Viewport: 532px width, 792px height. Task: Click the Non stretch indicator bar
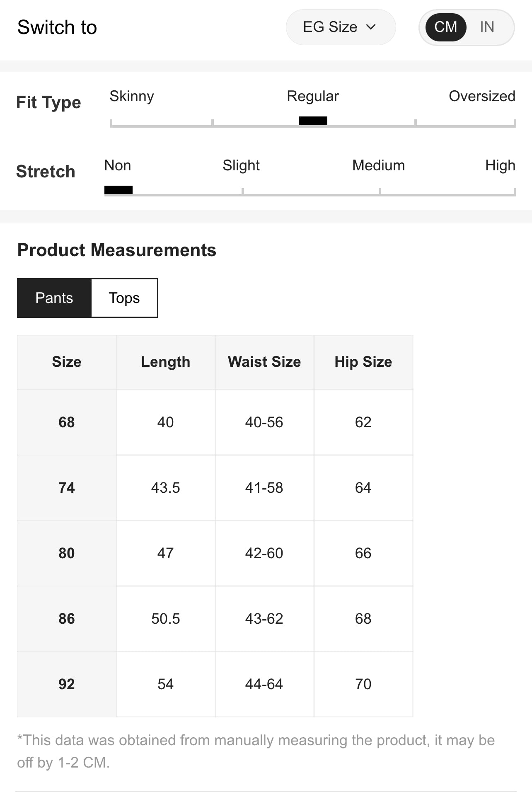pyautogui.click(x=118, y=190)
